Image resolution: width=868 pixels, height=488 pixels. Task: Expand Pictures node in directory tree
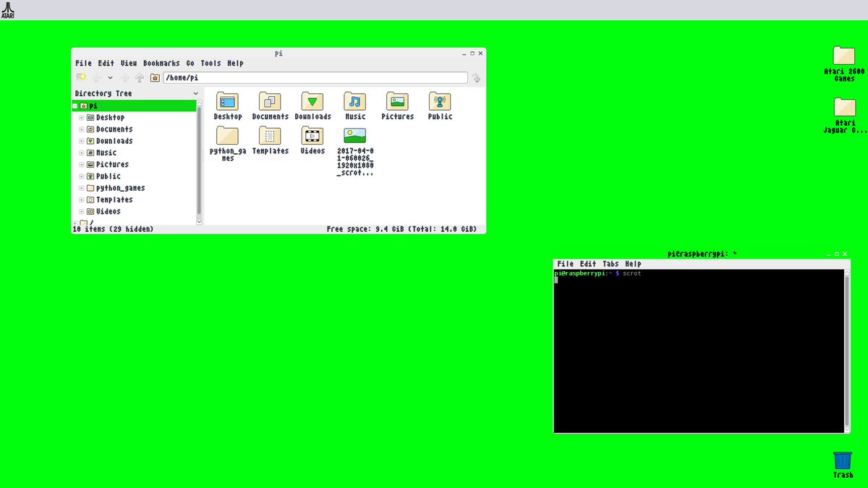[82, 164]
